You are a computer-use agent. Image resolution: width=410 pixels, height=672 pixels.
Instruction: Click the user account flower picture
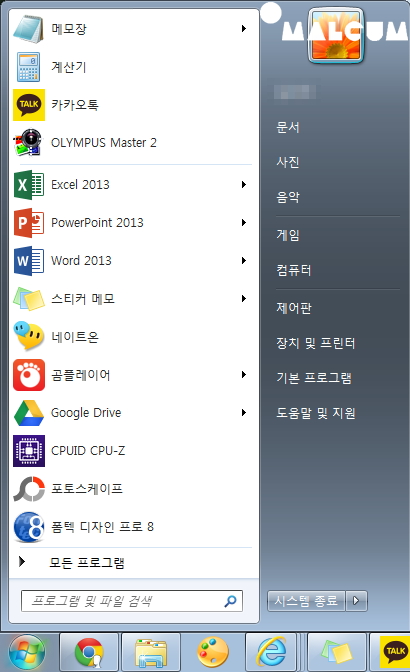(336, 36)
